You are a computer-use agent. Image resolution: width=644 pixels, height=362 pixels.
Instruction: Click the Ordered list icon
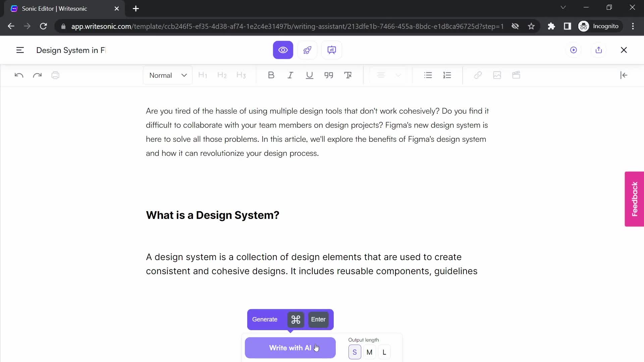448,75
